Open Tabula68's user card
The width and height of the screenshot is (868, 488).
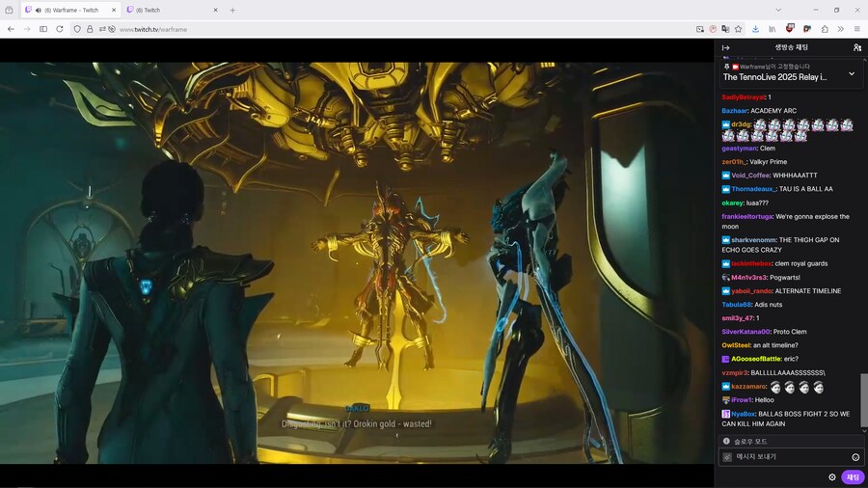click(x=736, y=305)
